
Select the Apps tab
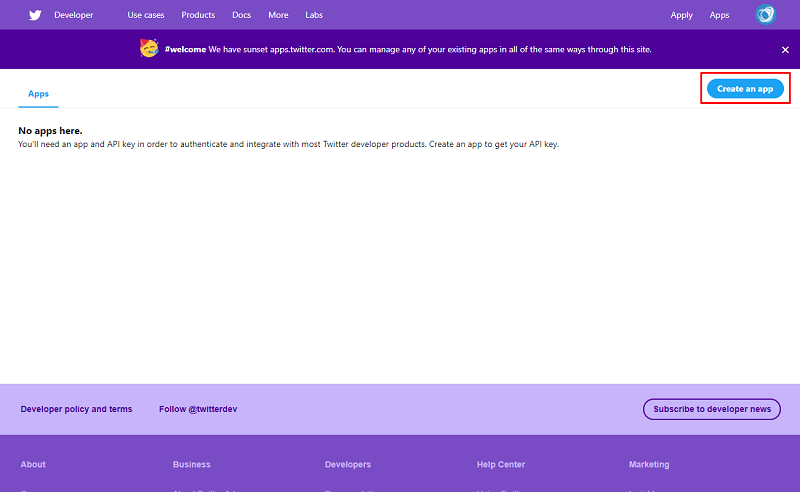38,94
